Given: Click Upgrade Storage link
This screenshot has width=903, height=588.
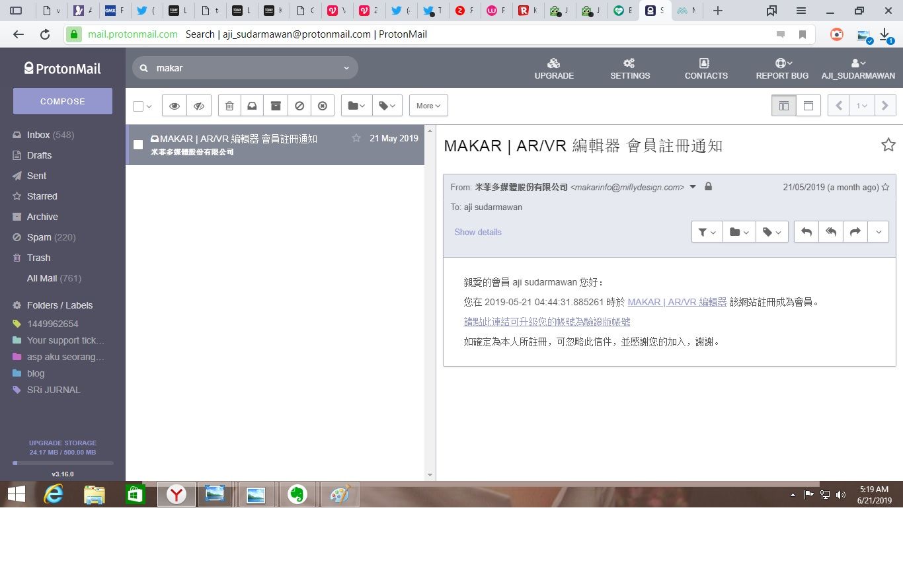Looking at the screenshot, I should (x=63, y=443).
